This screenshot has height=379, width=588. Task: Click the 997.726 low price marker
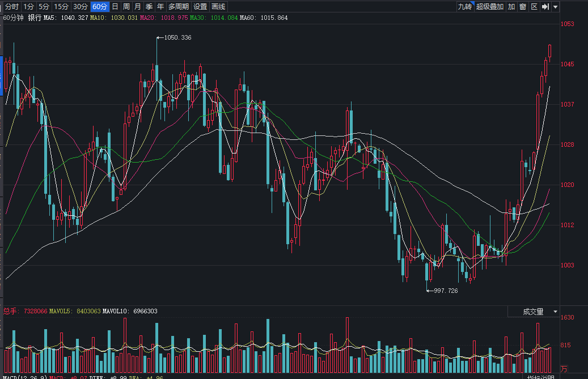click(445, 291)
